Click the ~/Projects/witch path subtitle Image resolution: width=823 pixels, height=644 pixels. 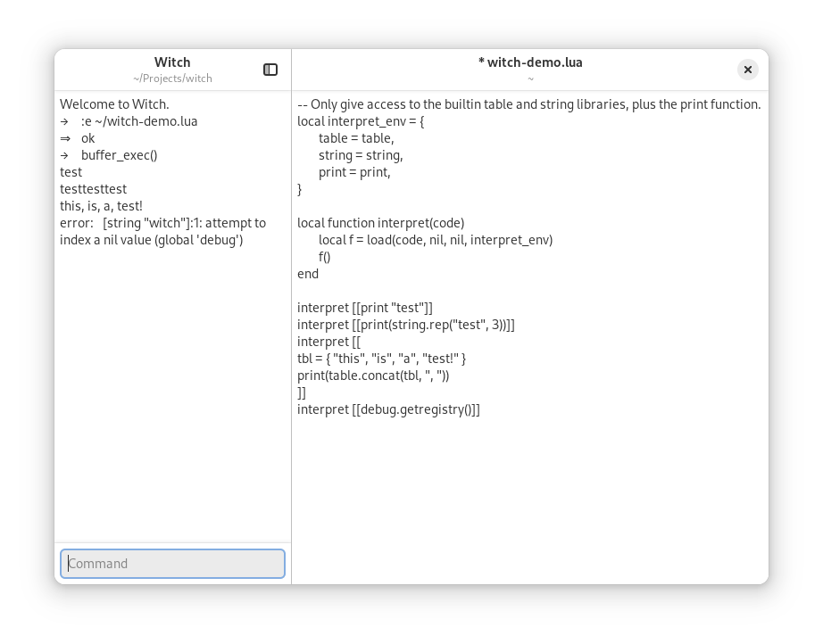click(x=172, y=78)
